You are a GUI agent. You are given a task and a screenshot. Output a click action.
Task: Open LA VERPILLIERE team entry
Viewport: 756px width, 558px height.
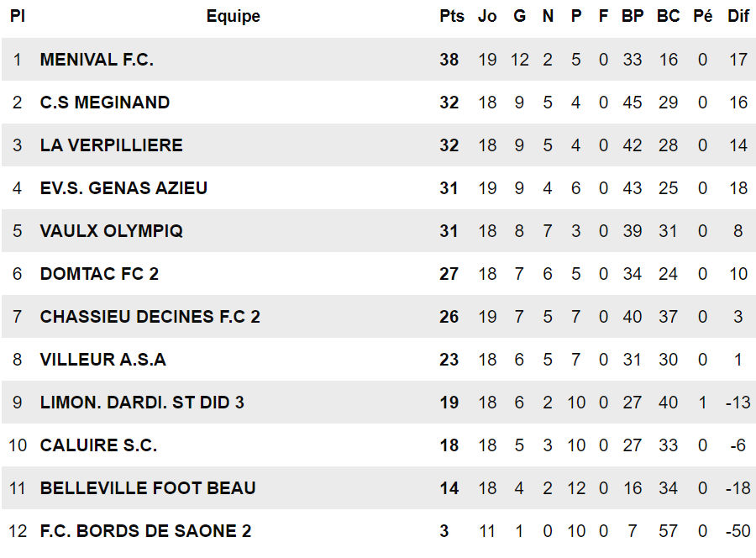click(112, 145)
